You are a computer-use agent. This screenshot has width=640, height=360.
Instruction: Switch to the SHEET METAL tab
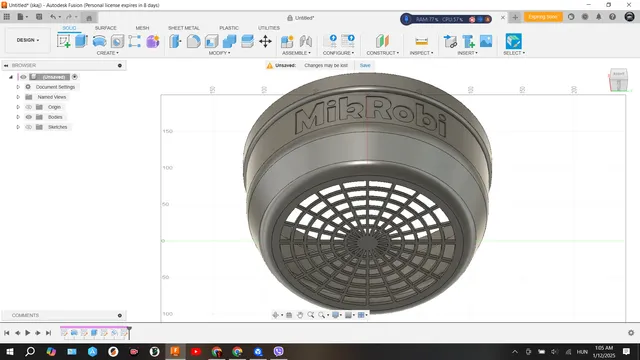click(184, 28)
